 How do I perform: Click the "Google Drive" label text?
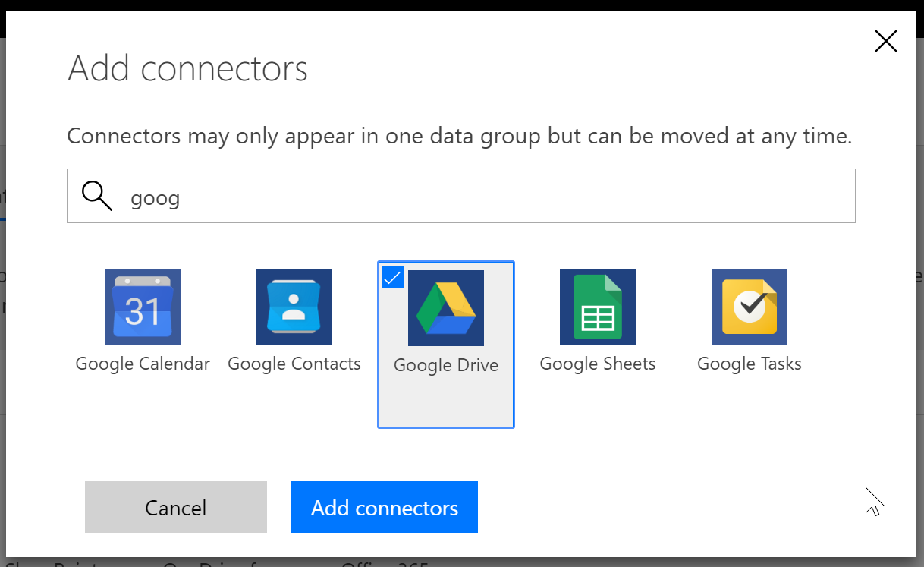(446, 365)
